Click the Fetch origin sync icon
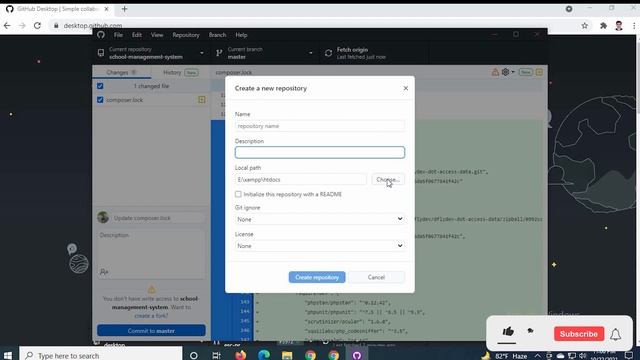The height and width of the screenshot is (360, 640). tap(328, 53)
